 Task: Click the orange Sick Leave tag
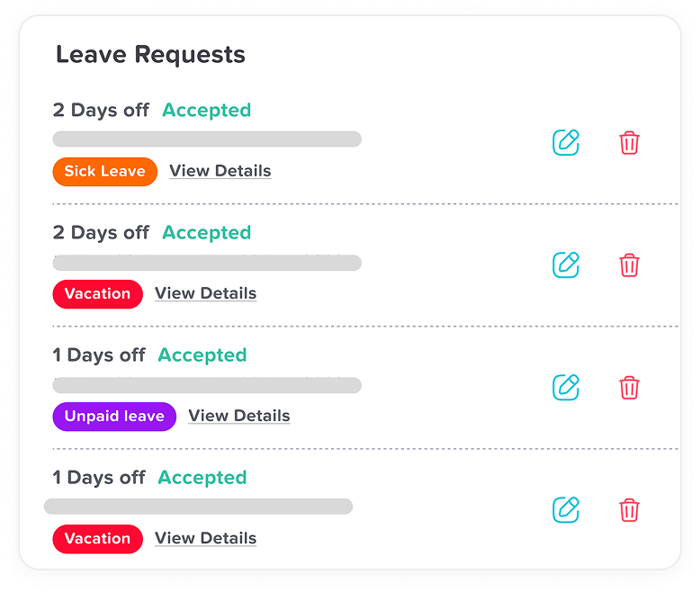(x=104, y=171)
